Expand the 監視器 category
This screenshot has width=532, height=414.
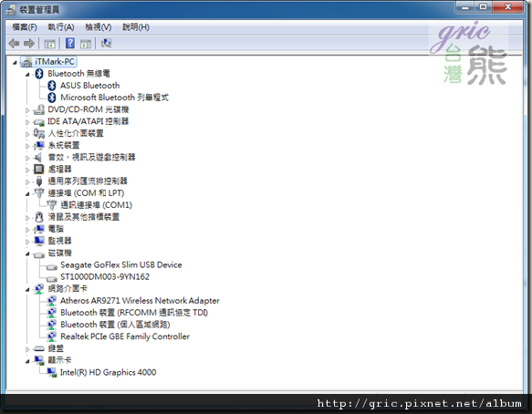tap(27, 242)
